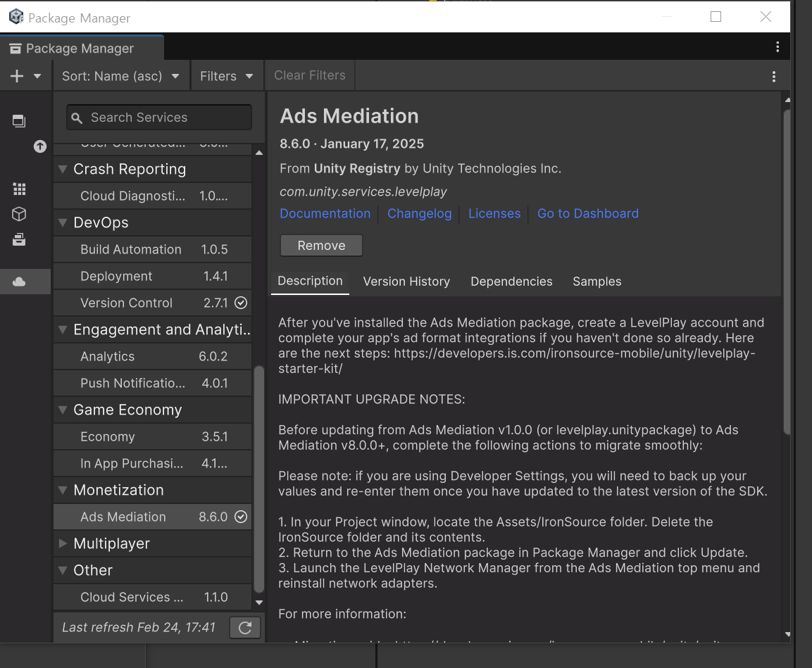812x668 pixels.
Task: Open the In Project packages sidebar icon
Action: [x=19, y=121]
